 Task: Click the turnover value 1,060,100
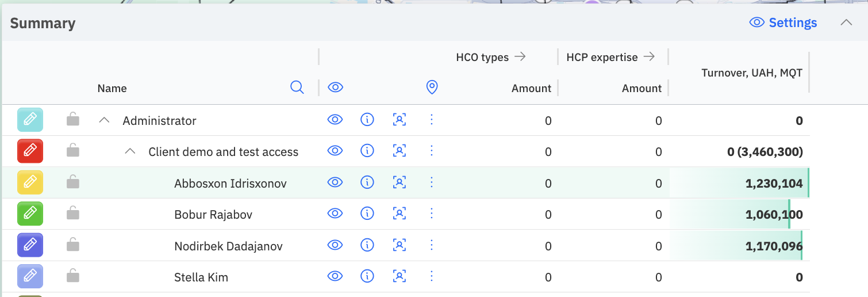[774, 215]
